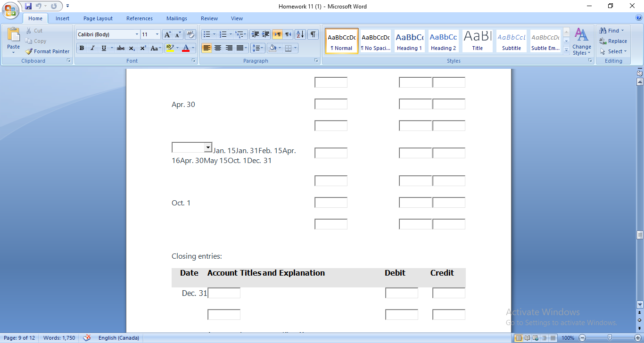Image resolution: width=644 pixels, height=343 pixels.
Task: Pick the text highlight color
Action: [170, 48]
